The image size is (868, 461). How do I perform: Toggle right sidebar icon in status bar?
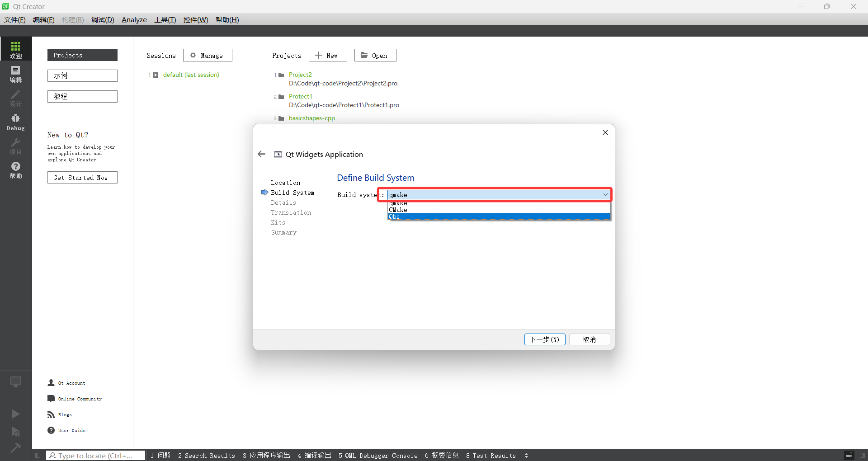862,456
